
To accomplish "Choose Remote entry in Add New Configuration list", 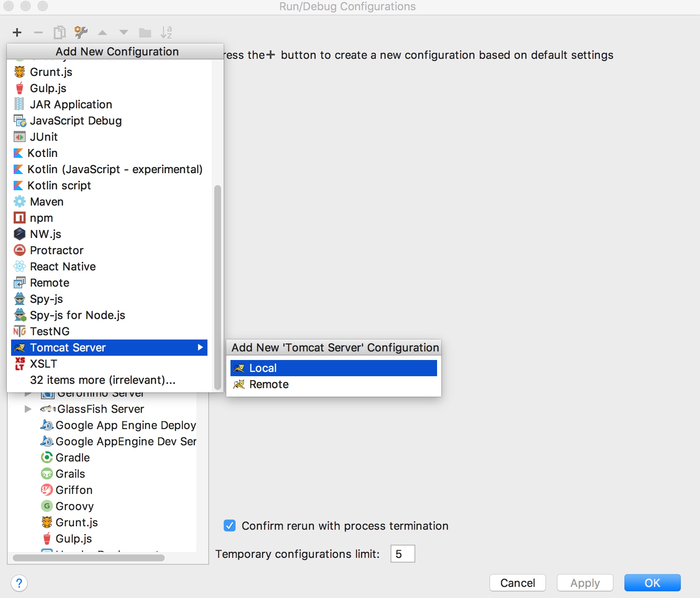I will 109,283.
